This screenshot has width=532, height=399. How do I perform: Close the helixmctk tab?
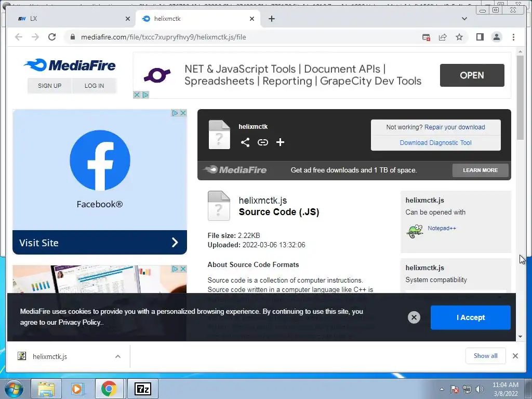coord(252,19)
